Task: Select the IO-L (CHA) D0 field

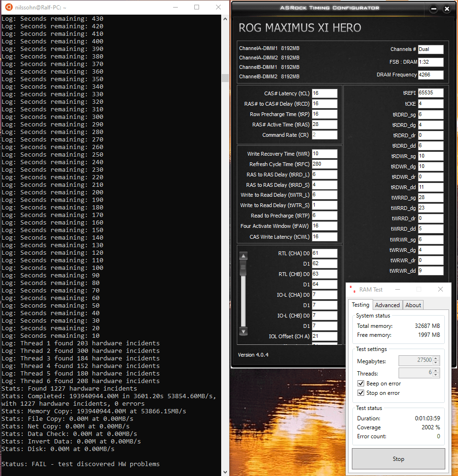Action: coord(325,294)
